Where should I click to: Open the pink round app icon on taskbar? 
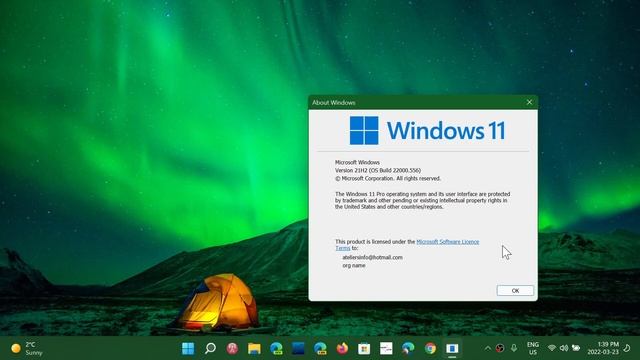(x=232, y=349)
